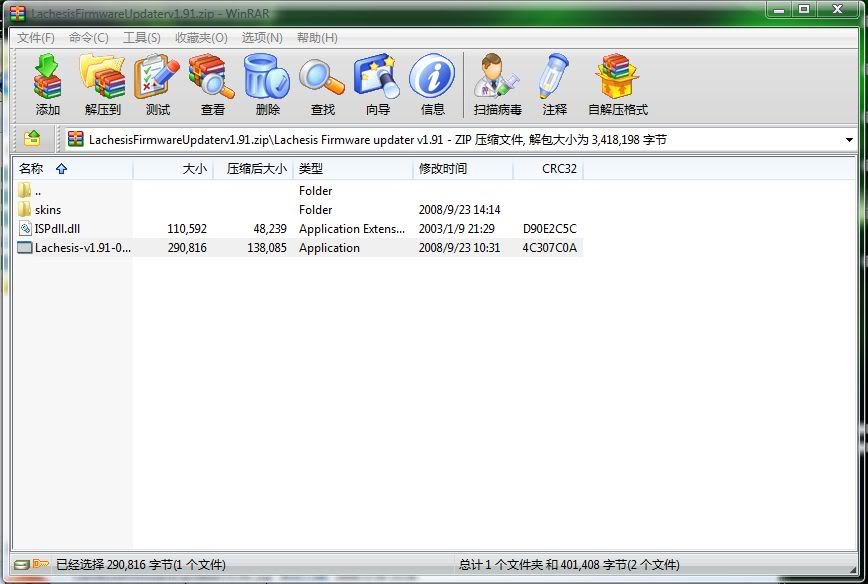Image resolution: width=868 pixels, height=584 pixels.
Task: Sort by Modified (修改时间) column header
Action: pos(463,169)
